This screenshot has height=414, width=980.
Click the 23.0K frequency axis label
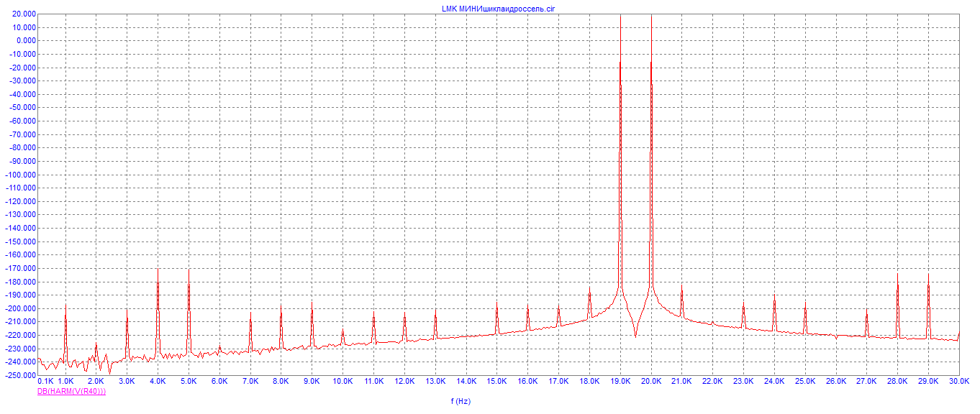pyautogui.click(x=743, y=381)
